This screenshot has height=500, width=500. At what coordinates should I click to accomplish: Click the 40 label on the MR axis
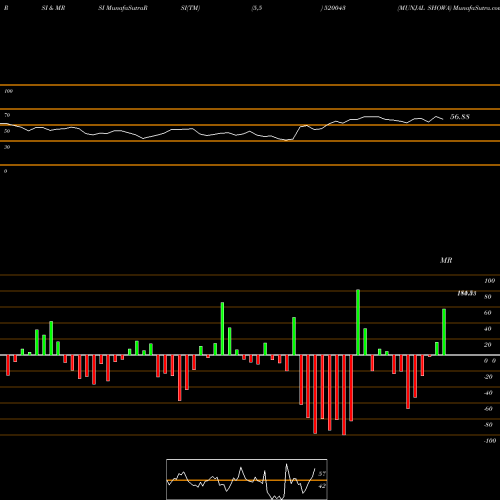tap(488, 329)
